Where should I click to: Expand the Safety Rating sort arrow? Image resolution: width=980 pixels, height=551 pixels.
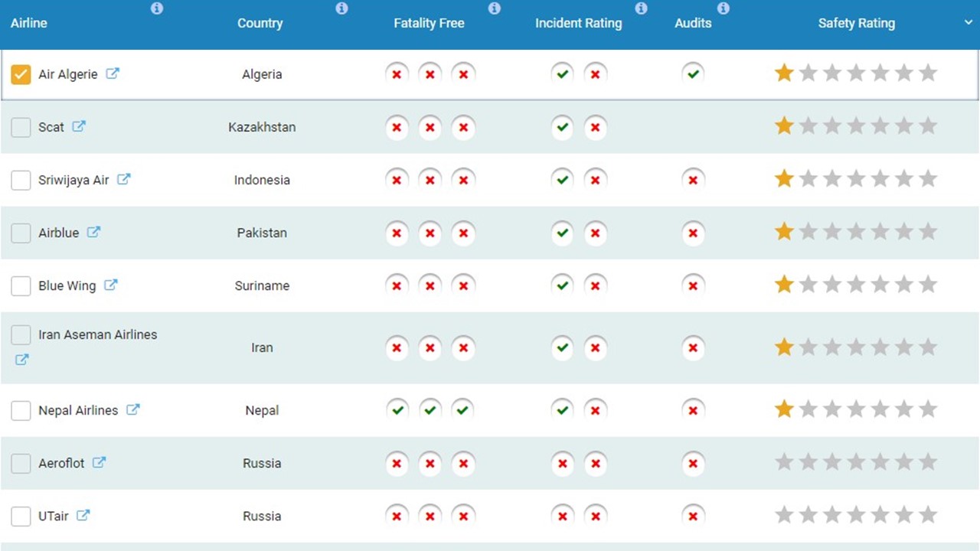[969, 23]
